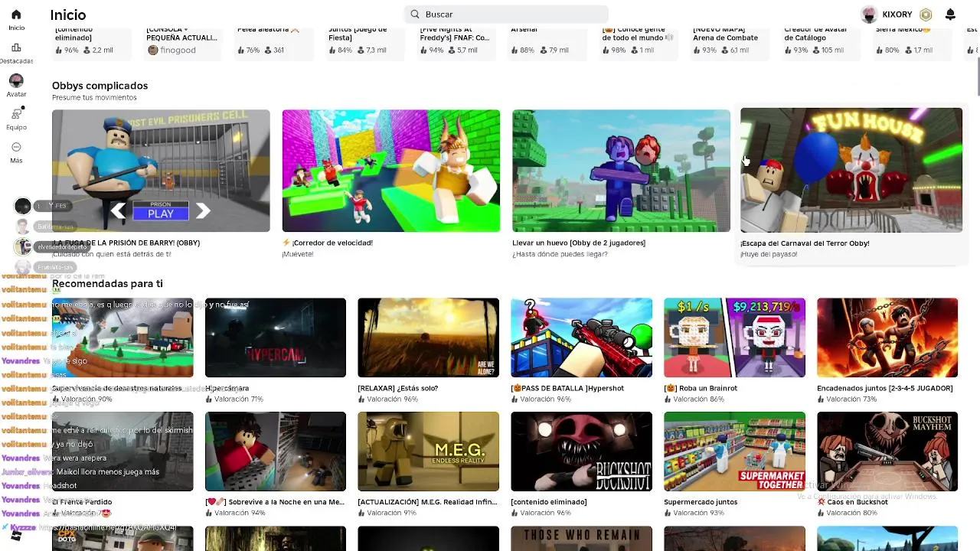Open El Frente Perdido game thumbnail
The width and height of the screenshot is (980, 551).
(122, 452)
